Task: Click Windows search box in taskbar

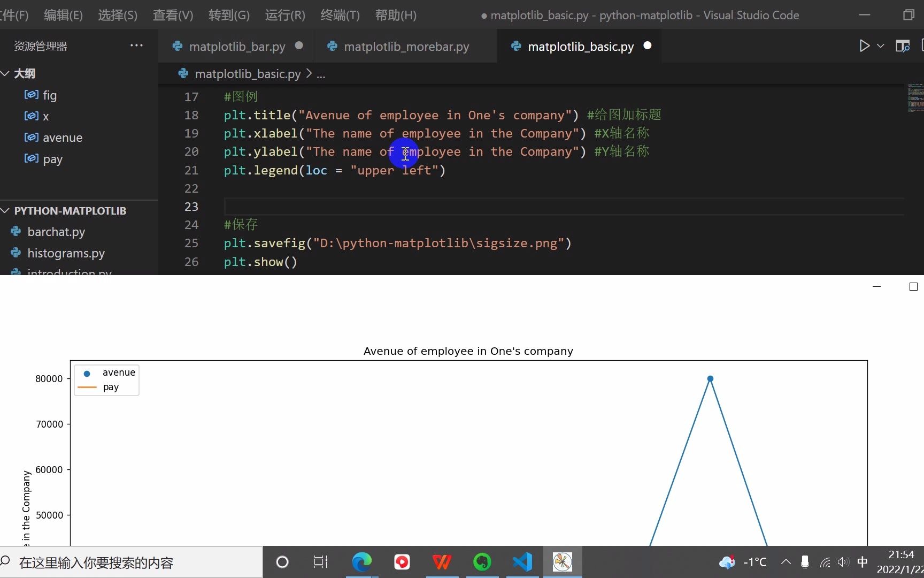Action: 131,562
